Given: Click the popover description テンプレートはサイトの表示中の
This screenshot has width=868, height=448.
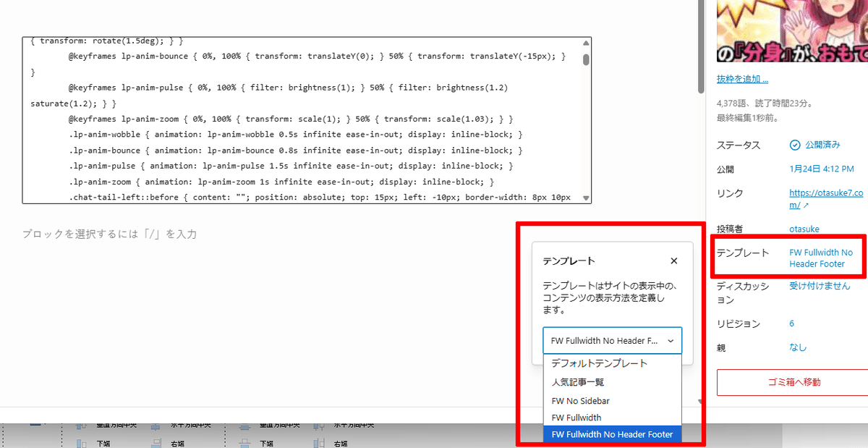Looking at the screenshot, I should (612, 297).
